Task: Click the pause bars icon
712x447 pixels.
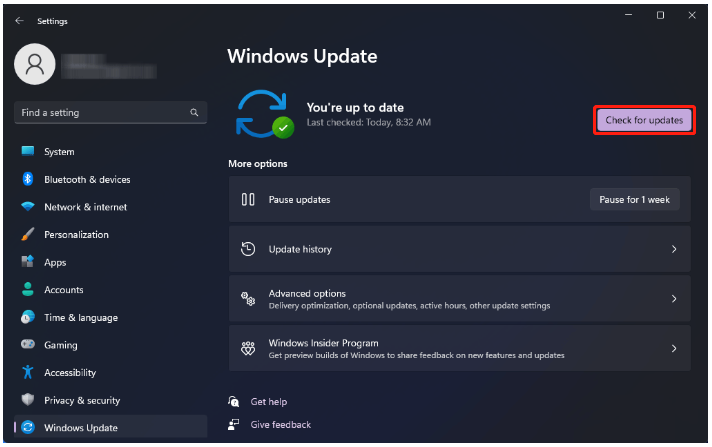Action: [248, 199]
